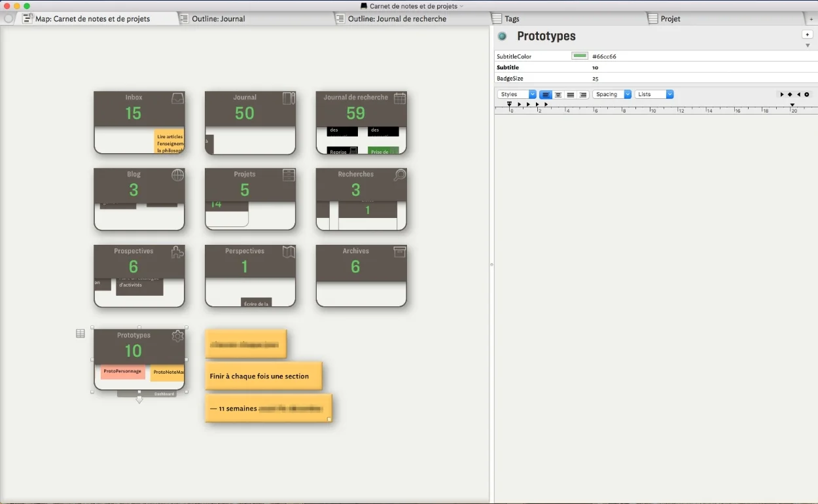Viewport: 818px width, 504px height.
Task: Select center text alignment
Action: coord(558,95)
